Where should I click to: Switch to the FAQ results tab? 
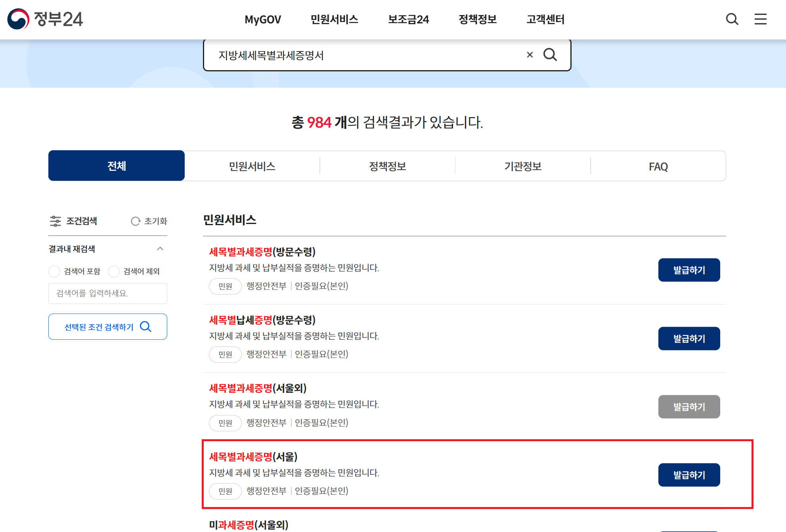click(x=658, y=166)
